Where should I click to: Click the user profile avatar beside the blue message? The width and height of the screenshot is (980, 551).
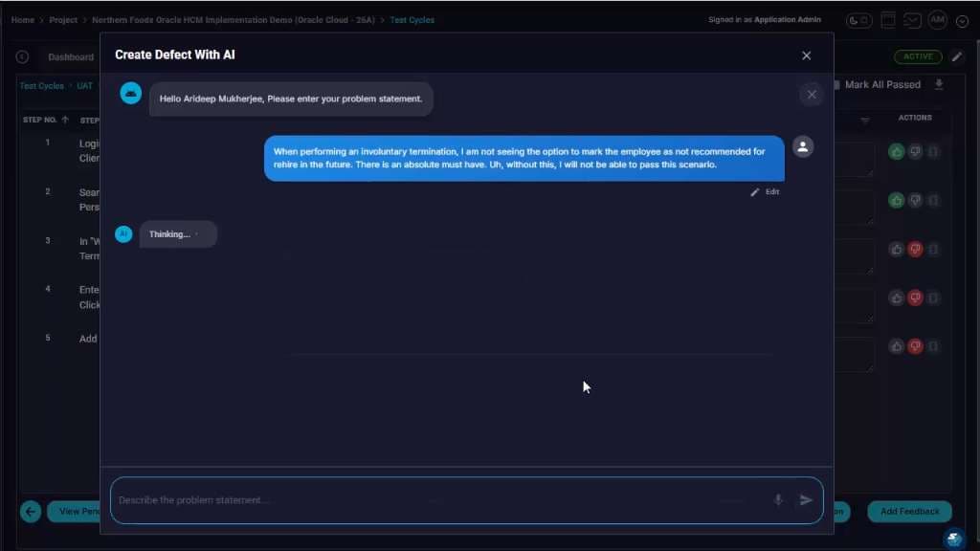[x=803, y=147]
